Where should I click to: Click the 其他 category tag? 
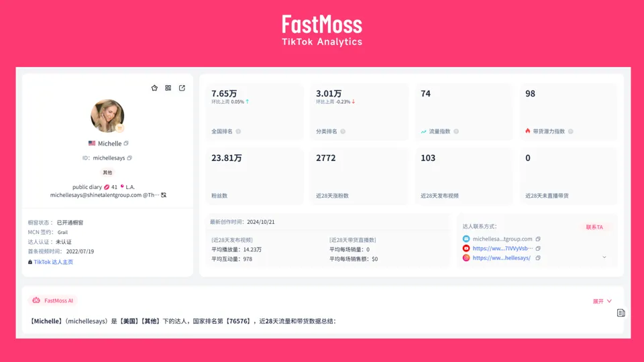pyautogui.click(x=107, y=172)
